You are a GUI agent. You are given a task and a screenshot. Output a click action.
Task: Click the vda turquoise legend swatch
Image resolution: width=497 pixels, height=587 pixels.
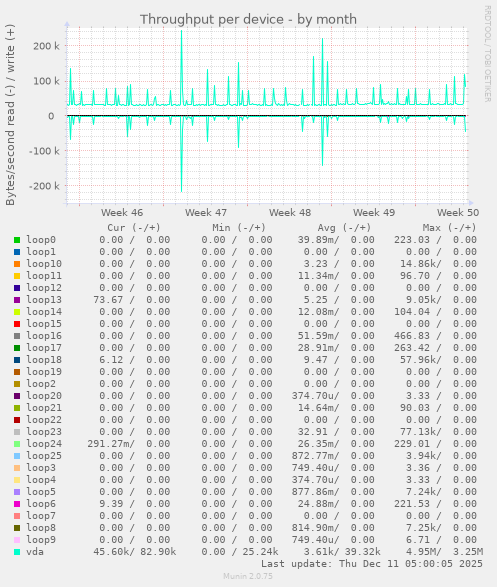pyautogui.click(x=17, y=552)
